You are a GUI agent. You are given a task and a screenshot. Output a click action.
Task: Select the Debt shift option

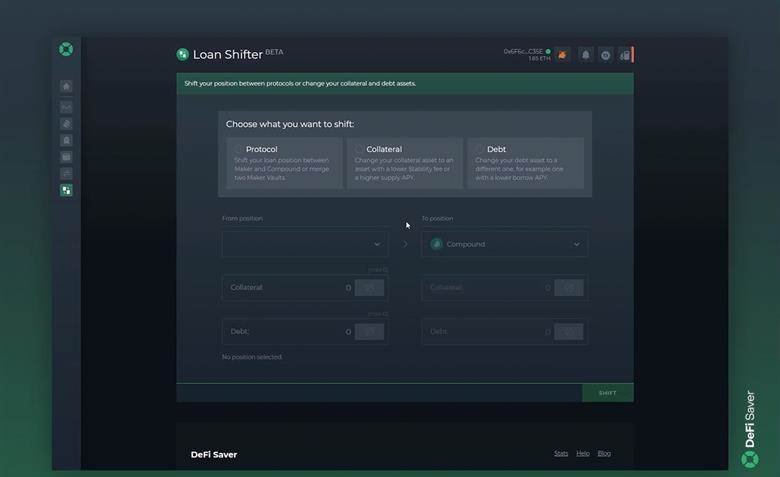[x=525, y=163]
